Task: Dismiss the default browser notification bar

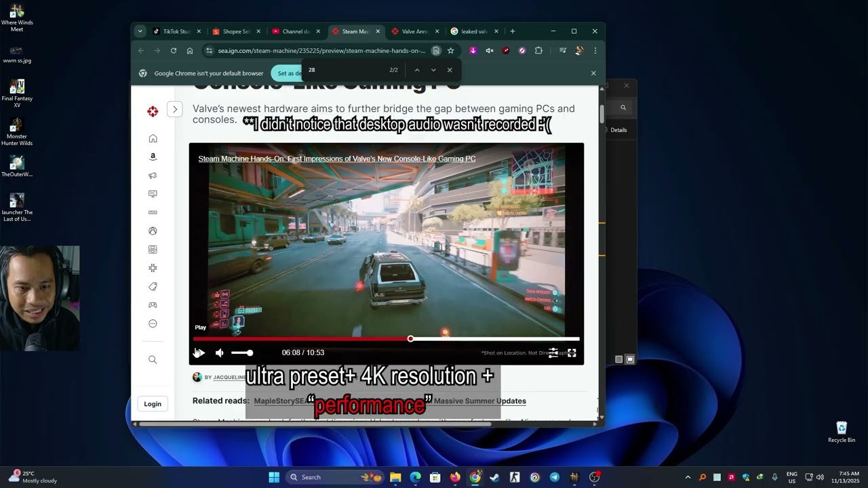Action: (593, 73)
